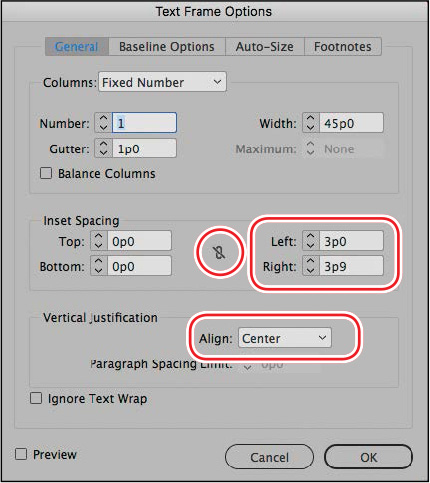Open the Align Center dropdown
The width and height of the screenshot is (430, 483).
pos(285,338)
